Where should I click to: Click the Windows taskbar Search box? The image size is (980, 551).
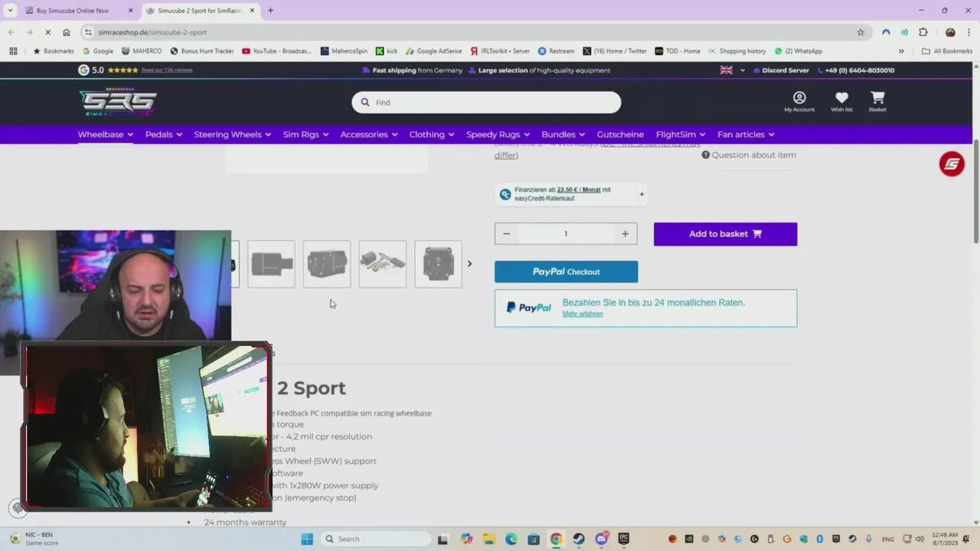(x=375, y=539)
